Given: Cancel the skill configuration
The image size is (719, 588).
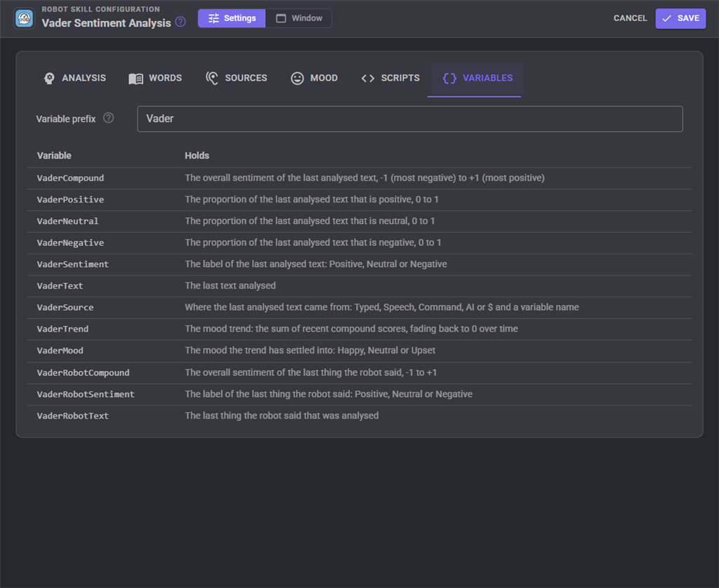Looking at the screenshot, I should coord(630,18).
